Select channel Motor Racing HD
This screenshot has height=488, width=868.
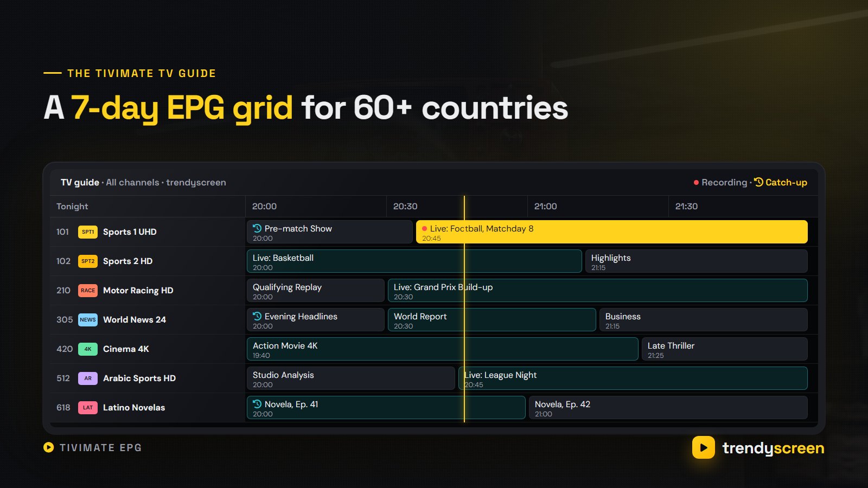click(148, 291)
